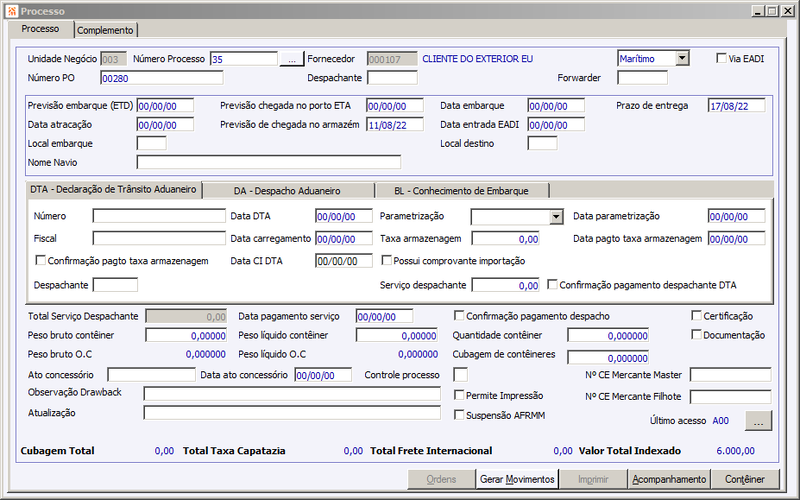Open the DA - Despacho Aduaneiro tab
The height and width of the screenshot is (500, 800).
[287, 191]
